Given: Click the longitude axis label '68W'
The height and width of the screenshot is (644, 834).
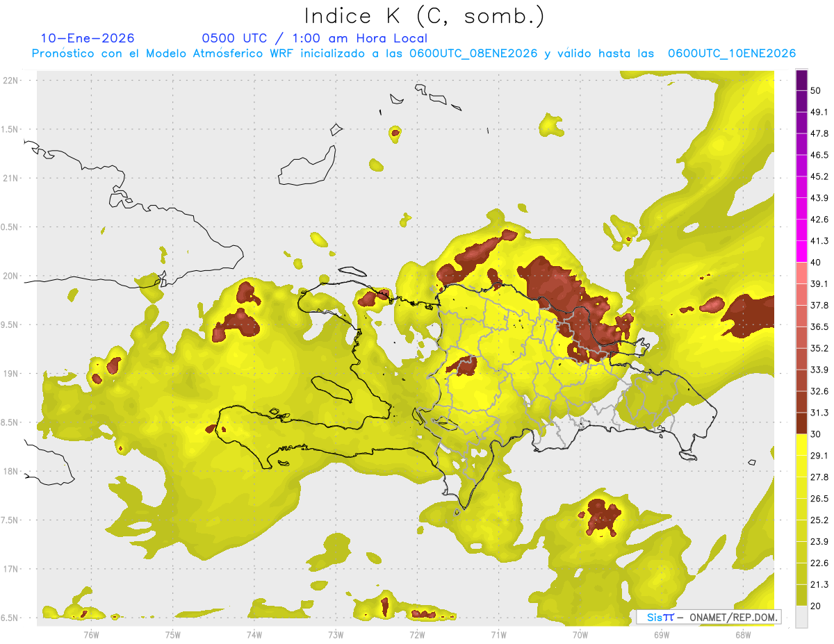Looking at the screenshot, I should click(743, 635).
